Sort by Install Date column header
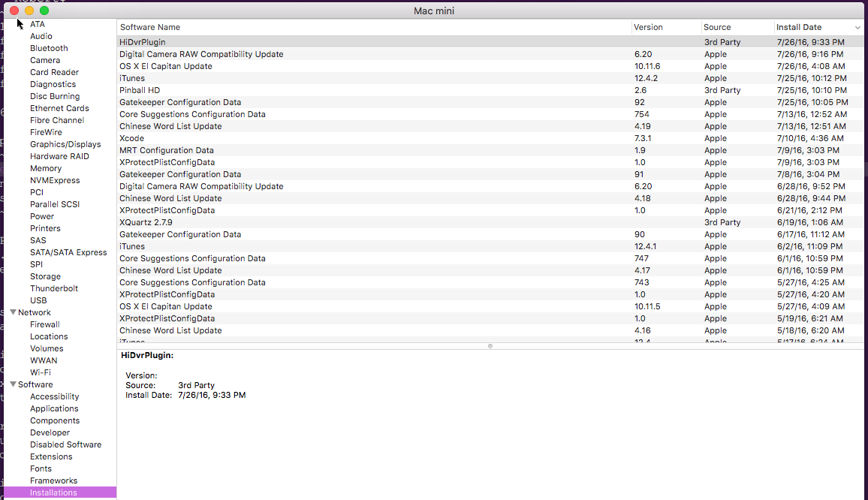The image size is (868, 500). tap(799, 27)
